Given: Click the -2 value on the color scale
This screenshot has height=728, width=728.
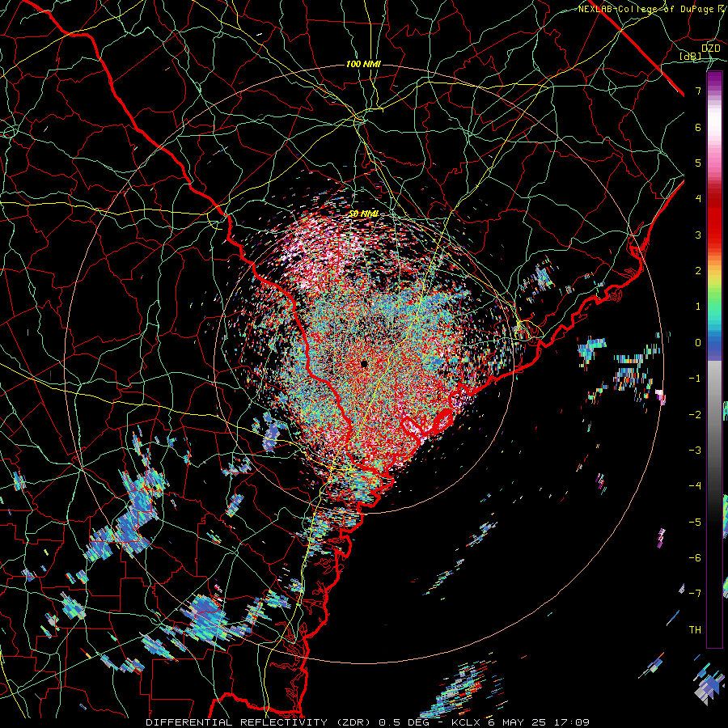Looking at the screenshot, I should (695, 414).
